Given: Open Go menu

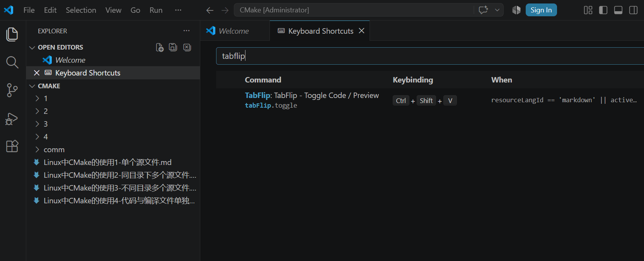Looking at the screenshot, I should (135, 10).
